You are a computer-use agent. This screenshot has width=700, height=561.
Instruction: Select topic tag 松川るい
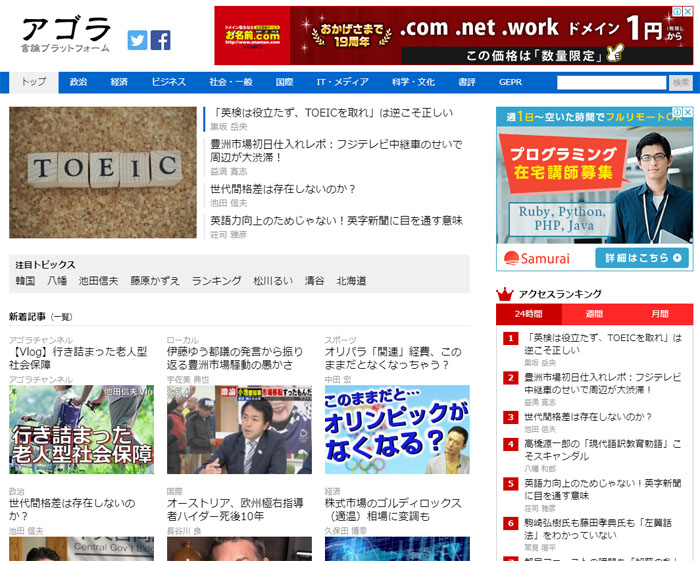click(273, 281)
